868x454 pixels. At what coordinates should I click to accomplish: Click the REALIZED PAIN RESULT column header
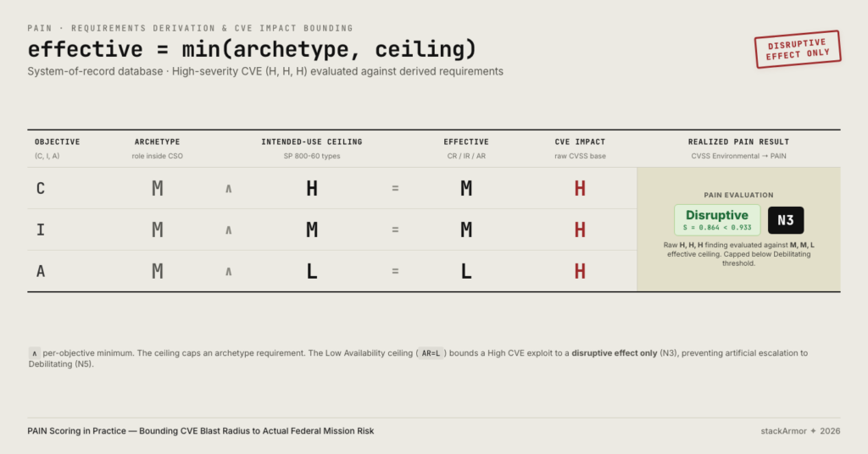pos(738,142)
